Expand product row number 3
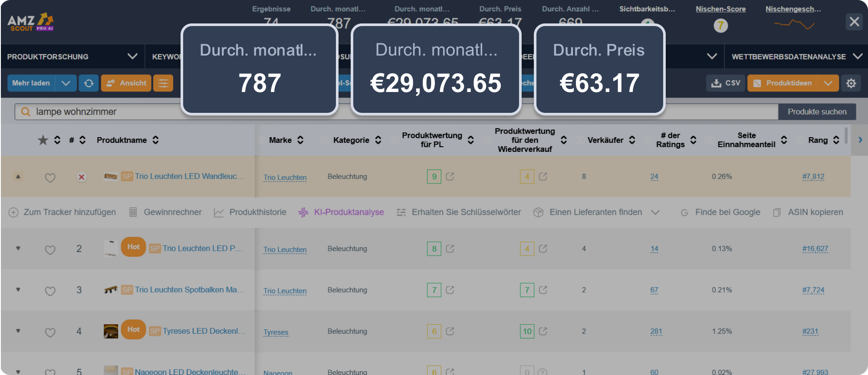This screenshot has width=868, height=375. [18, 289]
